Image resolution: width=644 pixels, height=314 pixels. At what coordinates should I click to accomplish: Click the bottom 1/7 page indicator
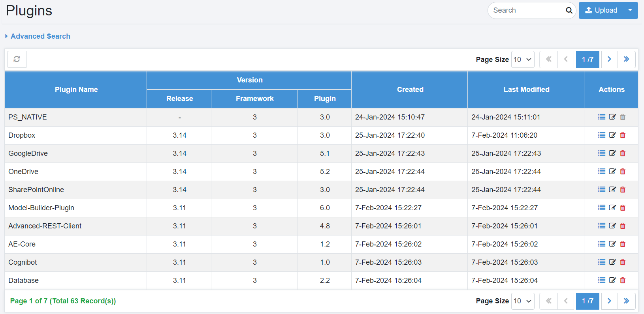coord(588,301)
